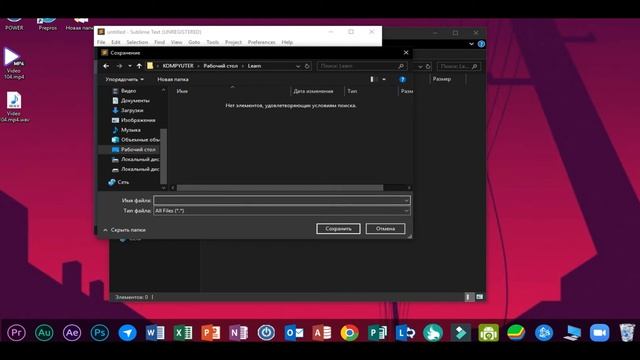The width and height of the screenshot is (640, 360).
Task: Change view layout icon in save dialog
Action: coord(372,79)
